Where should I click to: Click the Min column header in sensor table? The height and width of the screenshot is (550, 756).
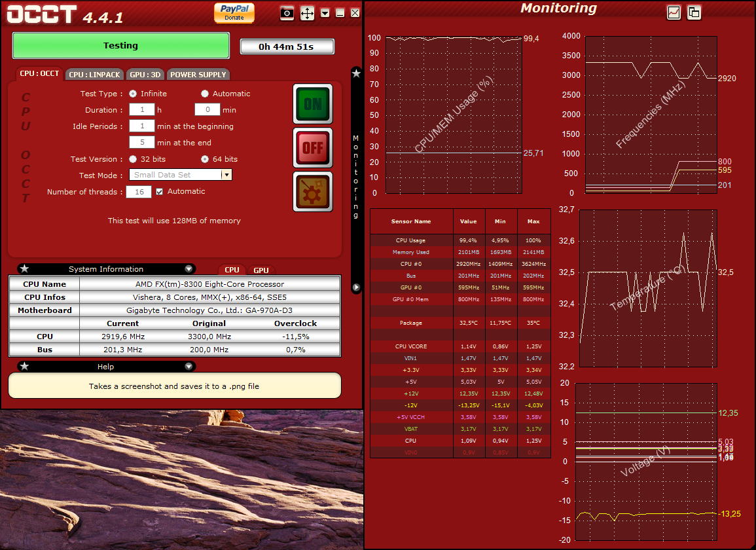501,221
